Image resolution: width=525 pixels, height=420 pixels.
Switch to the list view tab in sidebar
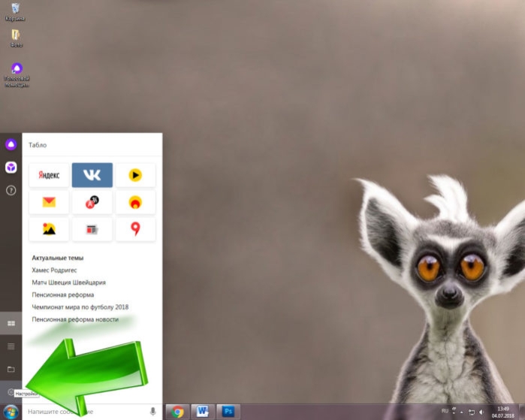[x=11, y=346]
